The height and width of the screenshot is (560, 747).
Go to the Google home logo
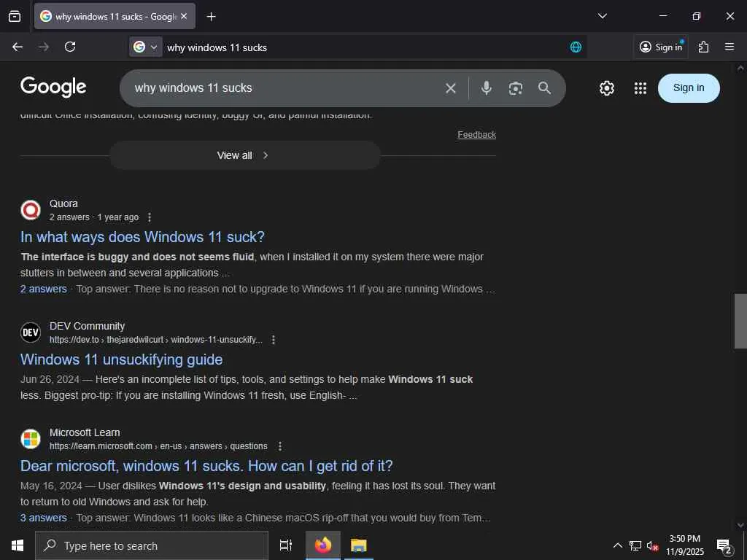[53, 87]
